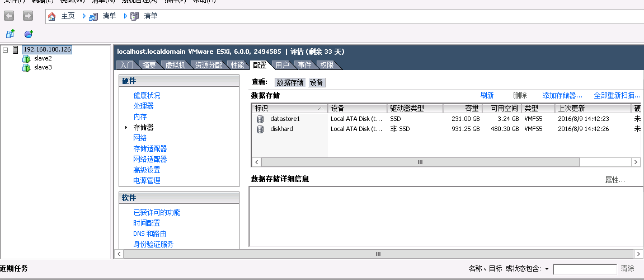
Task: Open the 资源分配 tab
Action: pyautogui.click(x=208, y=65)
